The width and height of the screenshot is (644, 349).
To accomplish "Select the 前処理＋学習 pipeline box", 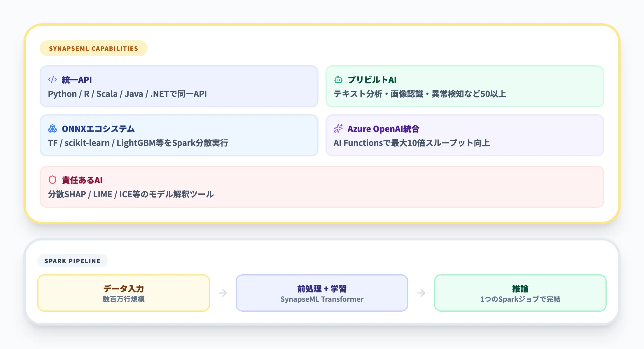I will pyautogui.click(x=322, y=293).
